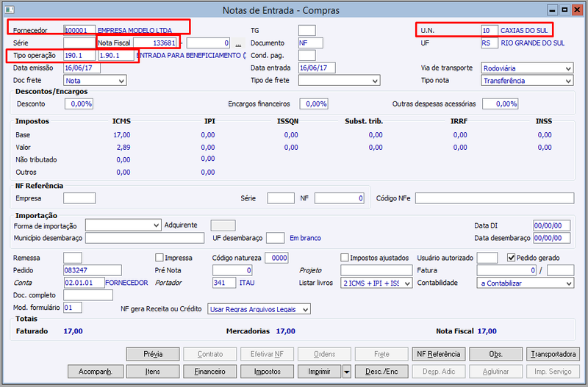The height and width of the screenshot is (387, 588).
Task: Select the Data entrada field
Action: tap(318, 68)
